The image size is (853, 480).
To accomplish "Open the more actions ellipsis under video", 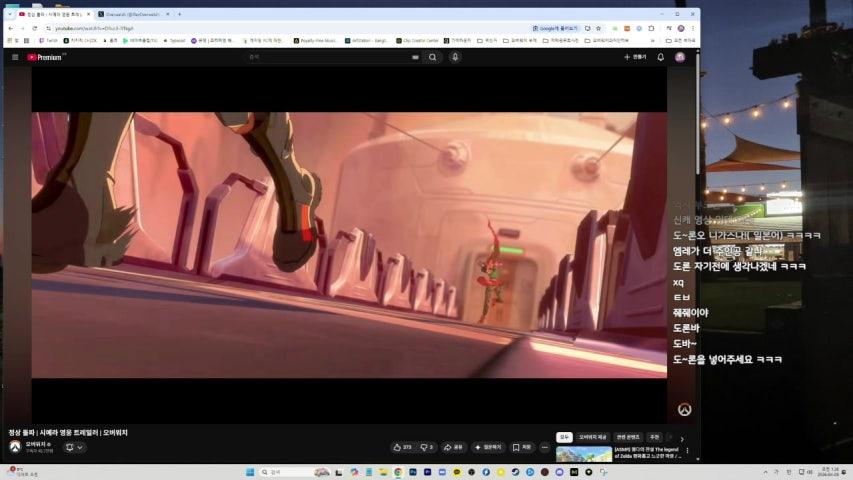I will pyautogui.click(x=544, y=447).
